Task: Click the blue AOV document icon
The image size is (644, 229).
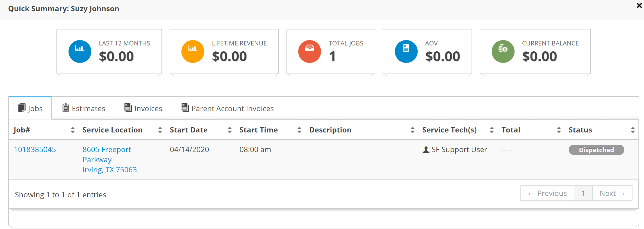Action: click(406, 52)
